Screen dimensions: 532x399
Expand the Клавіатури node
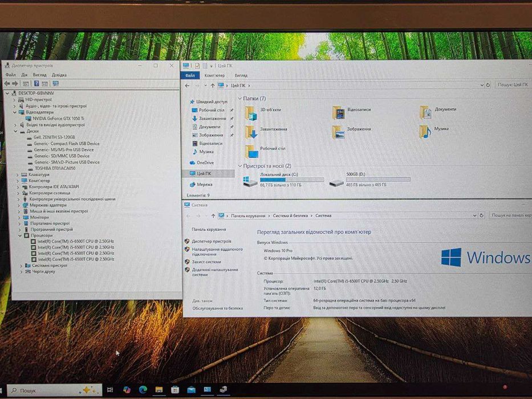pyautogui.click(x=17, y=174)
